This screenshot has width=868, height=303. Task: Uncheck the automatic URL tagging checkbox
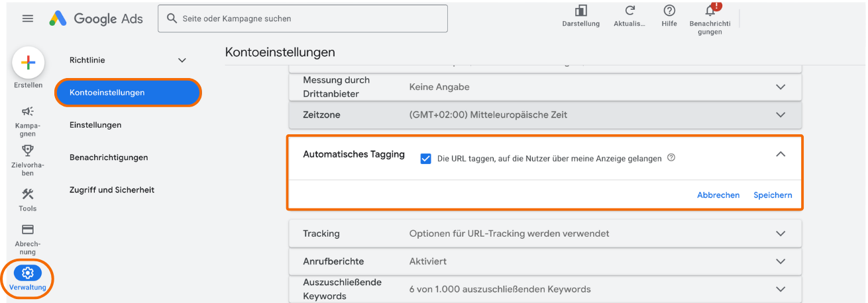pos(426,159)
